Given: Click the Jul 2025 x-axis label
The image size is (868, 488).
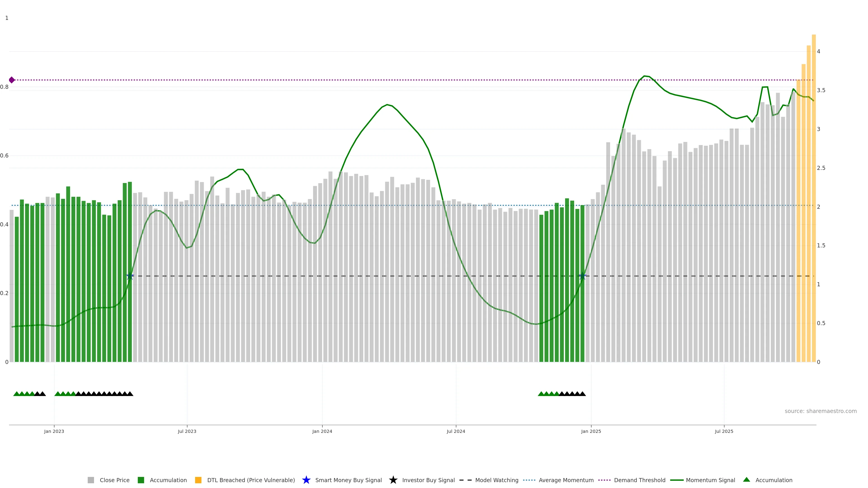Looking at the screenshot, I should tap(724, 431).
